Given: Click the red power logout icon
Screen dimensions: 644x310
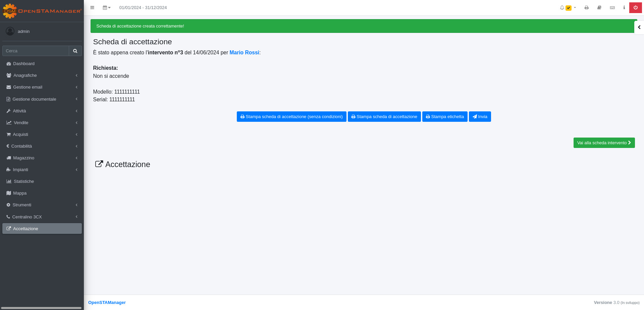Looking at the screenshot, I should pyautogui.click(x=635, y=7).
